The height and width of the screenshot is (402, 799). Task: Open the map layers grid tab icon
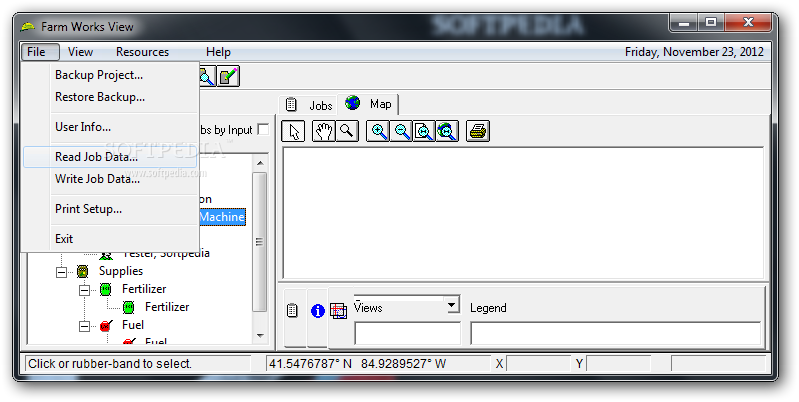(x=338, y=311)
